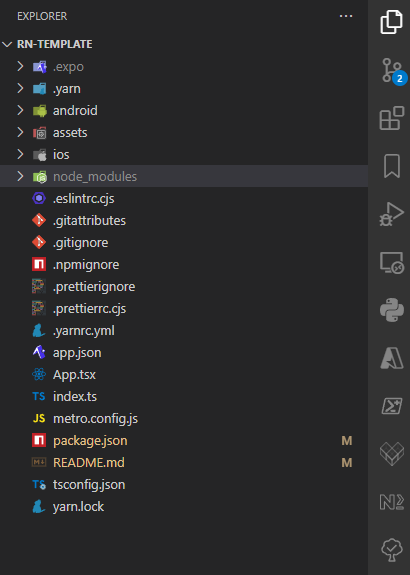Open the Bookmarks panel icon

click(392, 166)
